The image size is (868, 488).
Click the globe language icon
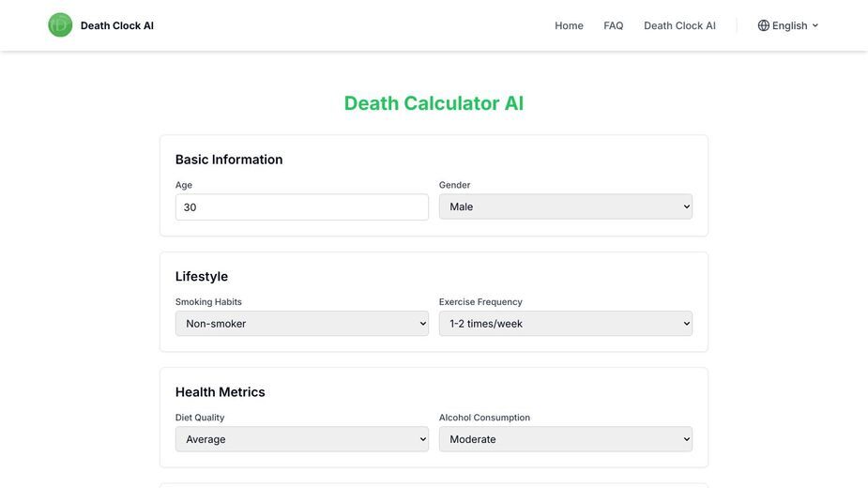click(764, 25)
